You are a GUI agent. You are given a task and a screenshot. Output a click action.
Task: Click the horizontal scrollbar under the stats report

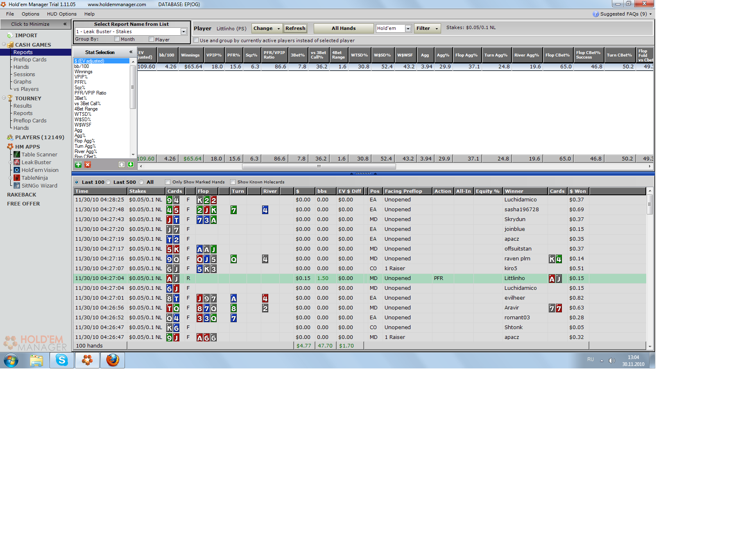click(x=319, y=167)
